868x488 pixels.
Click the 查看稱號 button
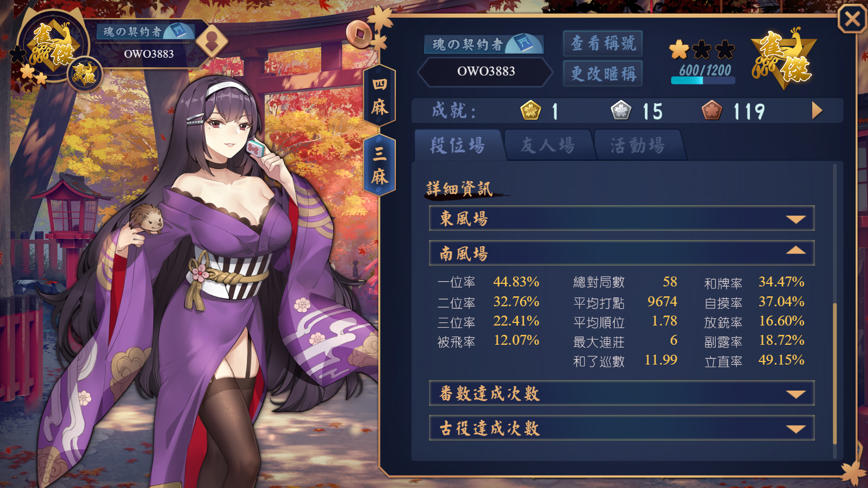coord(603,43)
